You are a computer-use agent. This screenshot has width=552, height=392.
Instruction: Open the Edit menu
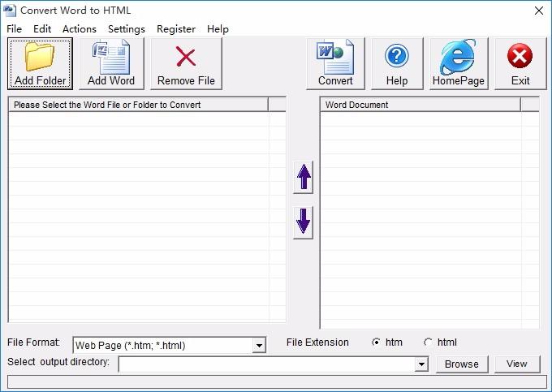point(42,29)
